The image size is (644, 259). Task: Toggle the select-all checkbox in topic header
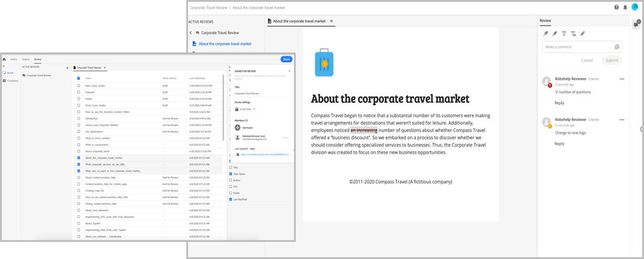79,78
